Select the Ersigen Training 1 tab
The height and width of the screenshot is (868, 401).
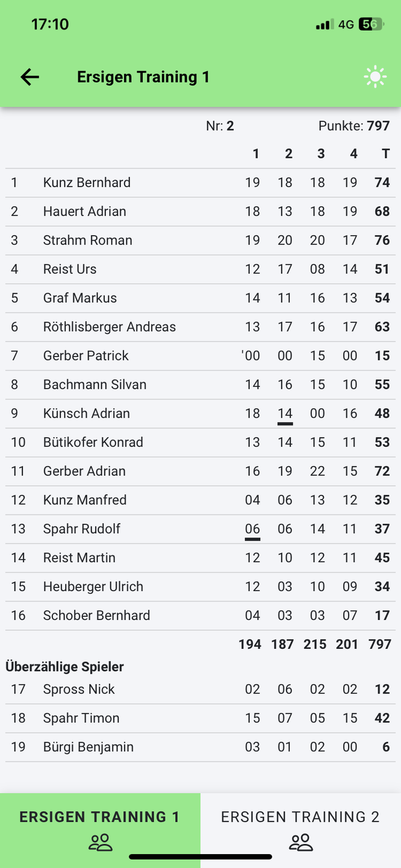tap(100, 817)
